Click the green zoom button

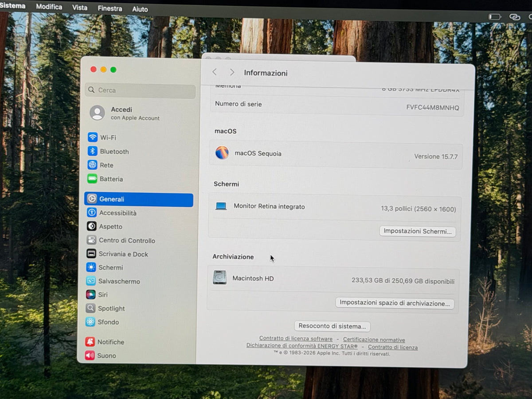tap(113, 70)
